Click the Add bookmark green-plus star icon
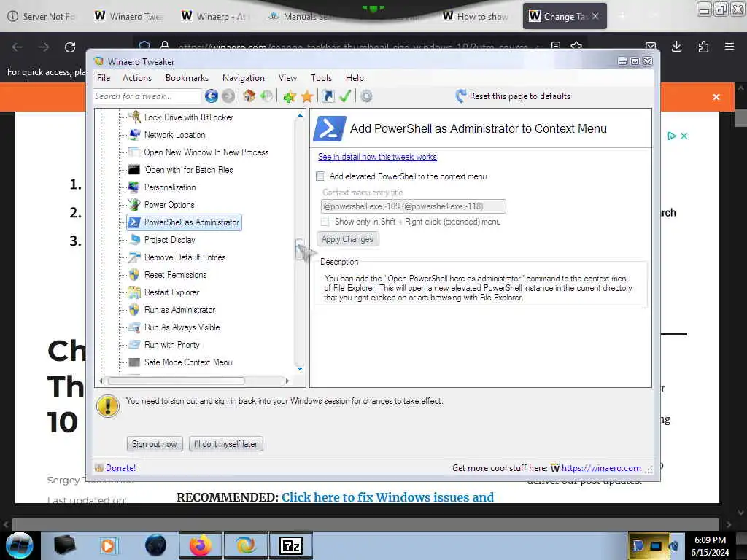 (x=289, y=97)
